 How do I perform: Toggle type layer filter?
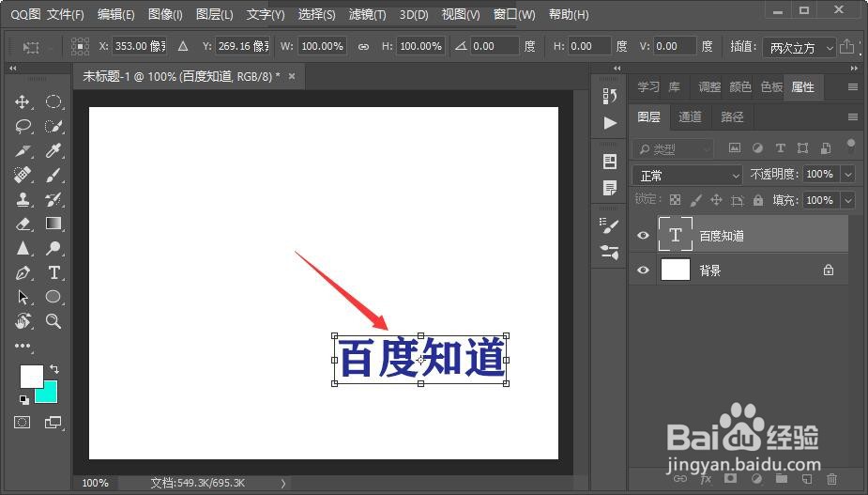tap(780, 148)
